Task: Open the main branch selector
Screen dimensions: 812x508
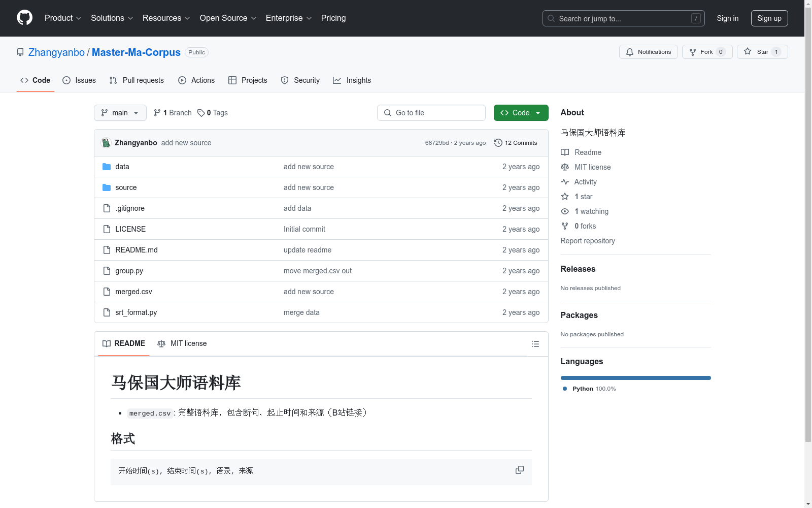Action: pyautogui.click(x=120, y=113)
